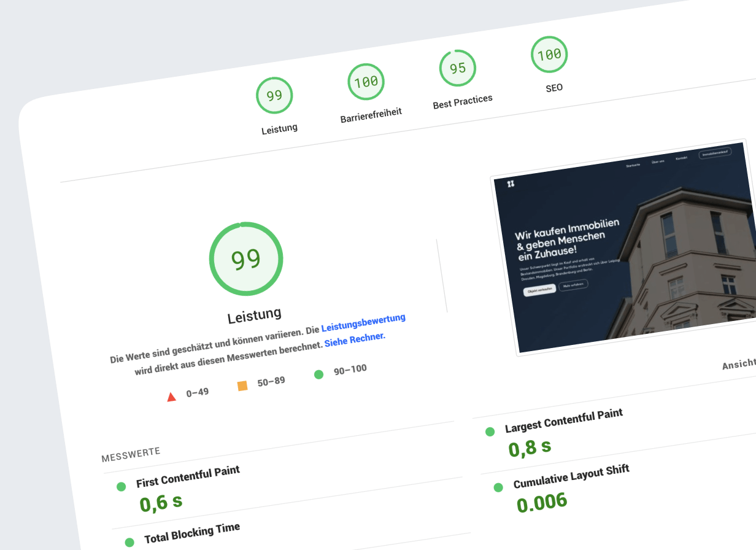
Task: Click the First Contentful Paint status dot
Action: pos(121,487)
